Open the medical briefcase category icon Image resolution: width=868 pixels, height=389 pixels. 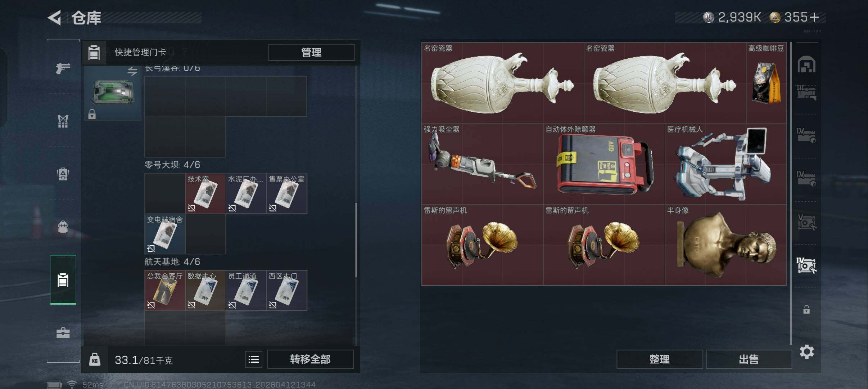[63, 332]
